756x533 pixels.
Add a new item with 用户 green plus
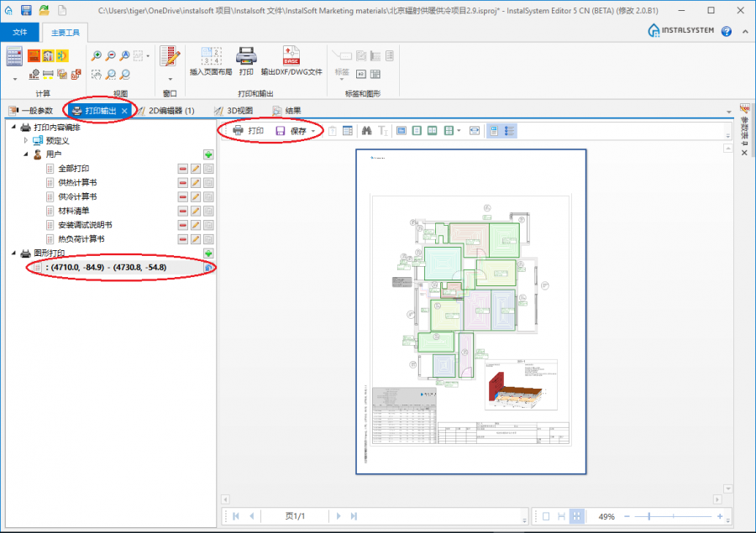[207, 154]
